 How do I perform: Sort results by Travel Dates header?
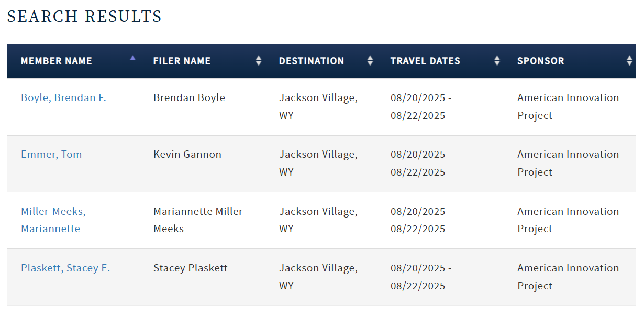coord(425,61)
